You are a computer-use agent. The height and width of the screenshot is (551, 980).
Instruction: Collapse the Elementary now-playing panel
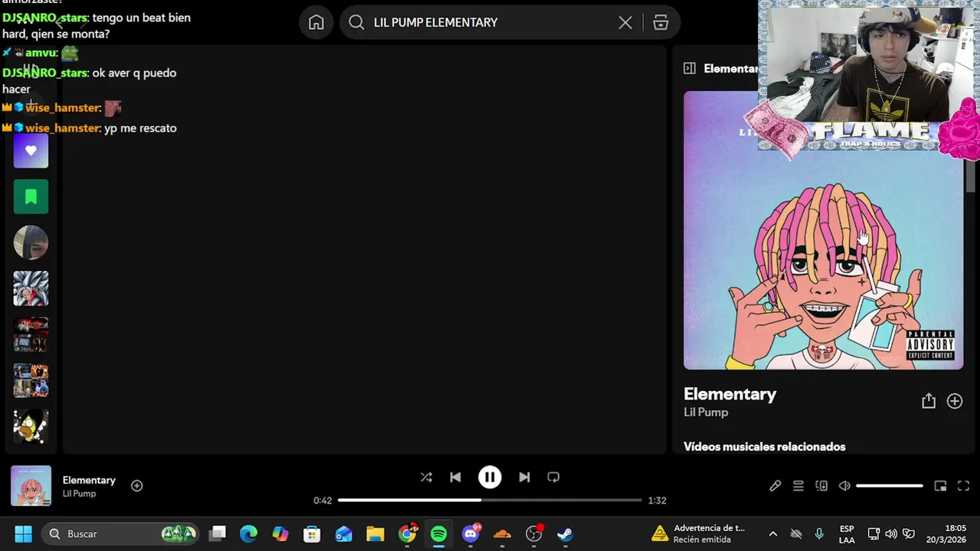pyautogui.click(x=689, y=68)
